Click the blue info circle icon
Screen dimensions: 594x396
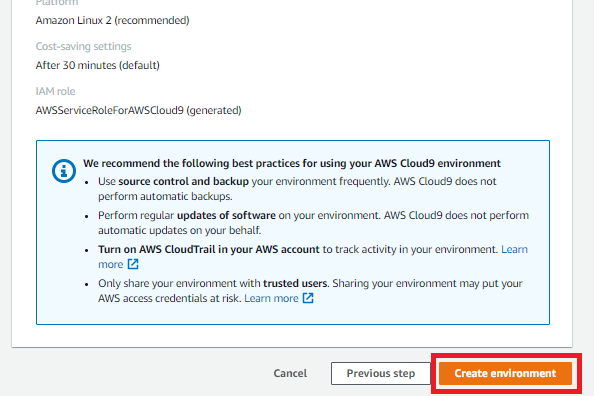pyautogui.click(x=64, y=171)
